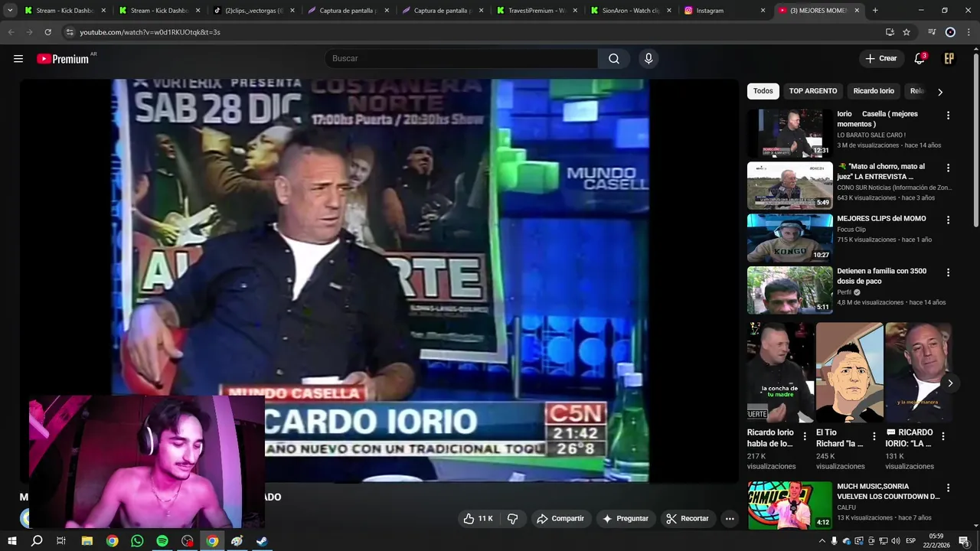Go to the YouTube Premium home logo
The image size is (980, 551).
coord(64,59)
